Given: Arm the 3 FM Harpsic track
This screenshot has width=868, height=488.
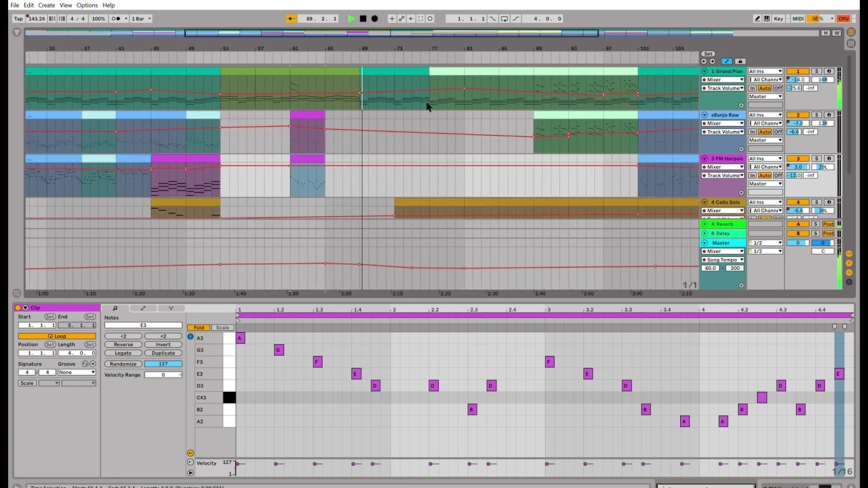Looking at the screenshot, I should pos(829,158).
